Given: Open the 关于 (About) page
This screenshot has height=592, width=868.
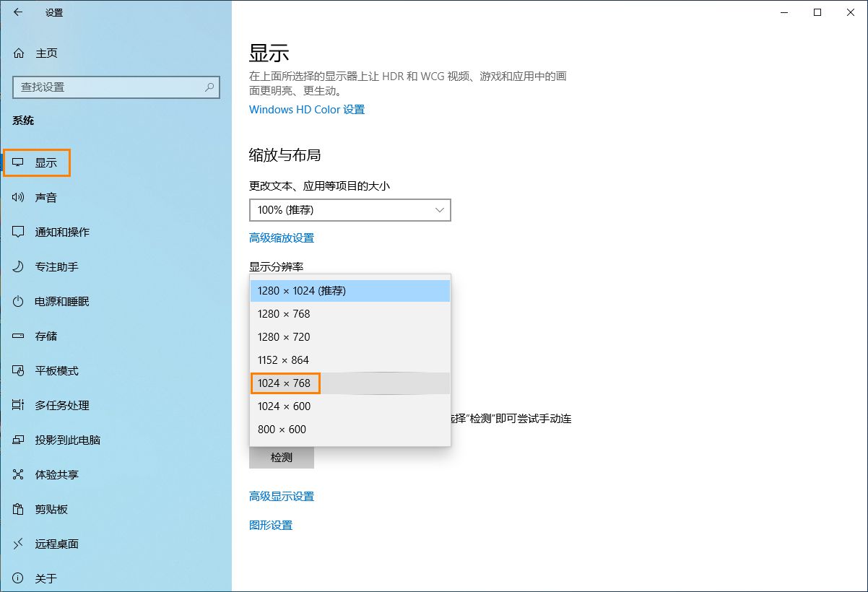Looking at the screenshot, I should (45, 578).
